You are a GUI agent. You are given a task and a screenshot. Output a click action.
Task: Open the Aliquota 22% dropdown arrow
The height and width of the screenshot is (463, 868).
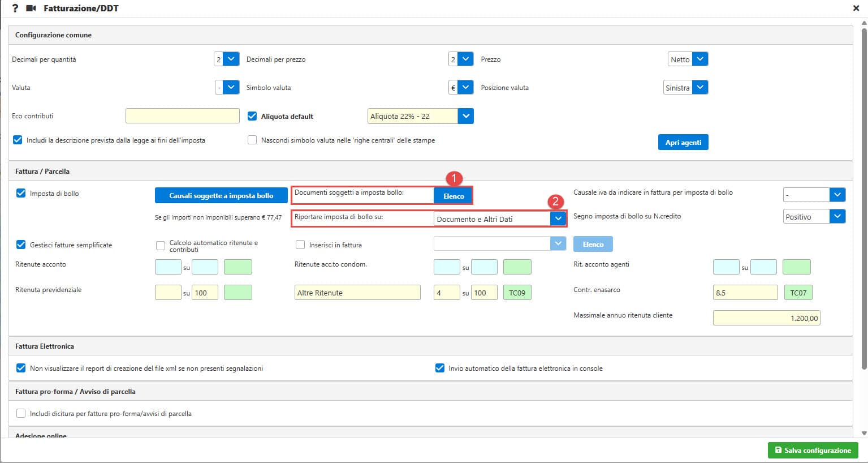click(465, 116)
